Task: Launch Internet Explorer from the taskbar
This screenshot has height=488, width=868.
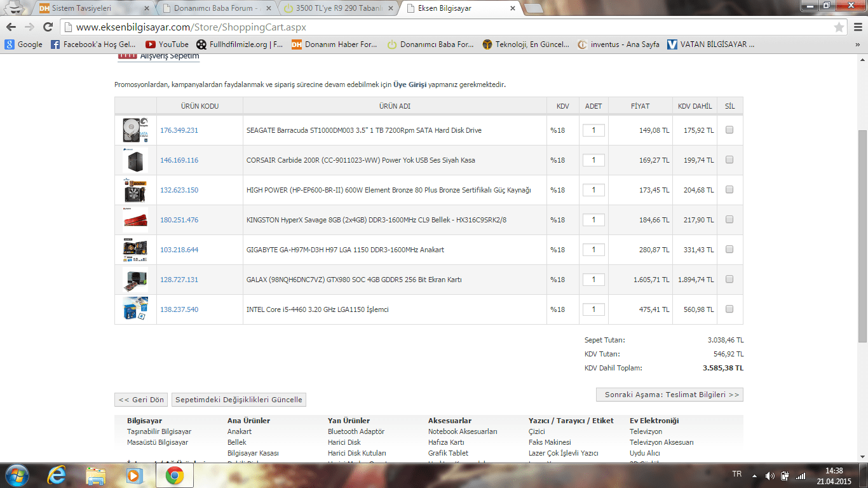Action: (x=57, y=475)
